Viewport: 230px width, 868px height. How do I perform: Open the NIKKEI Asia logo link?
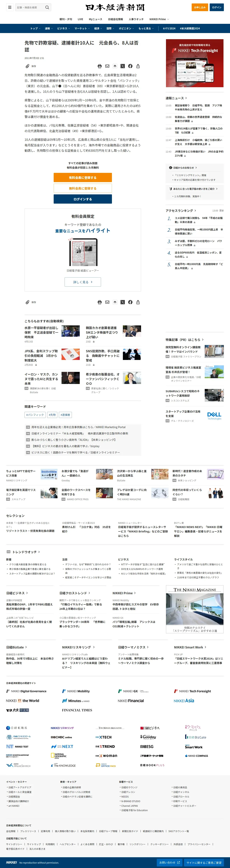pyautogui.click(x=184, y=701)
